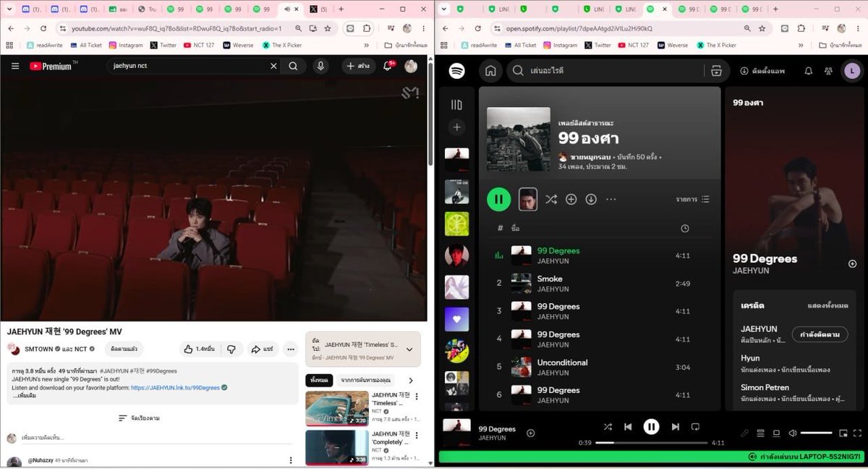Open a new tab in left Chrome window
This screenshot has height=469, width=868.
click(341, 9)
